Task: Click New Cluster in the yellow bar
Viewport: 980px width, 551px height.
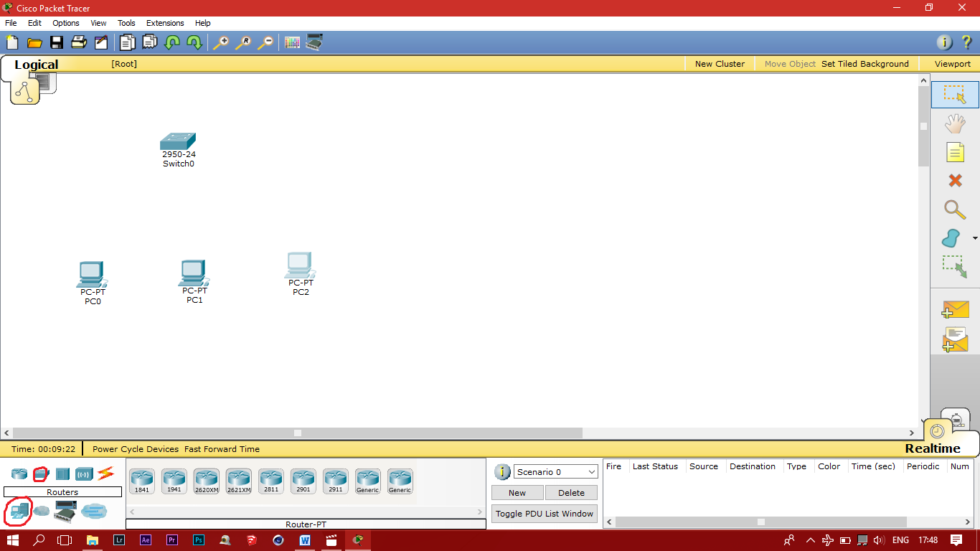Action: click(x=720, y=64)
